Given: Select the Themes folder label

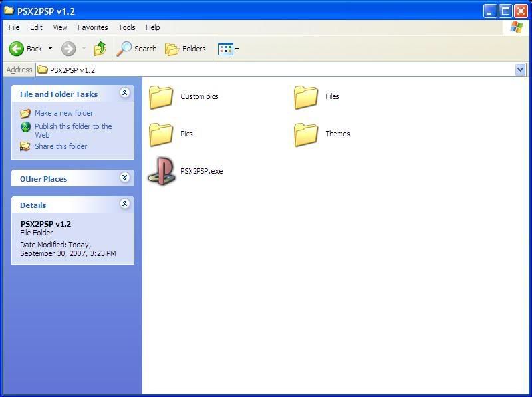Looking at the screenshot, I should pyautogui.click(x=338, y=134).
